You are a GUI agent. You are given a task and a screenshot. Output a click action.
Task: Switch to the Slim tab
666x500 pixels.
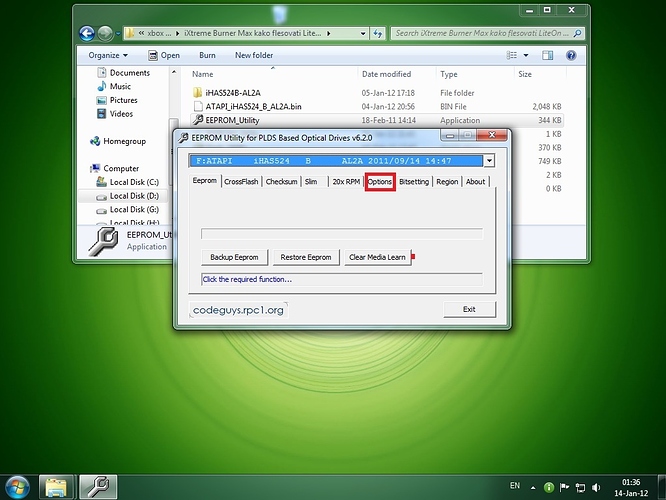coord(311,182)
